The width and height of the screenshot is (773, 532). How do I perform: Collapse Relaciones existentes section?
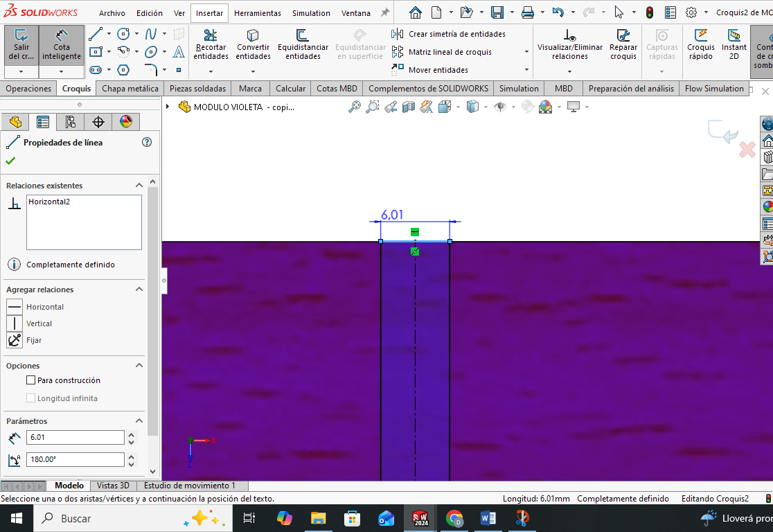pos(139,186)
